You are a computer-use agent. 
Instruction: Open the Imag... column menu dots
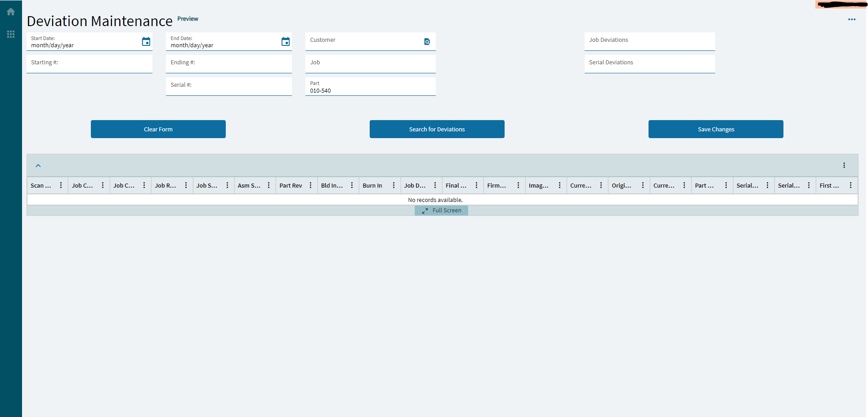559,185
